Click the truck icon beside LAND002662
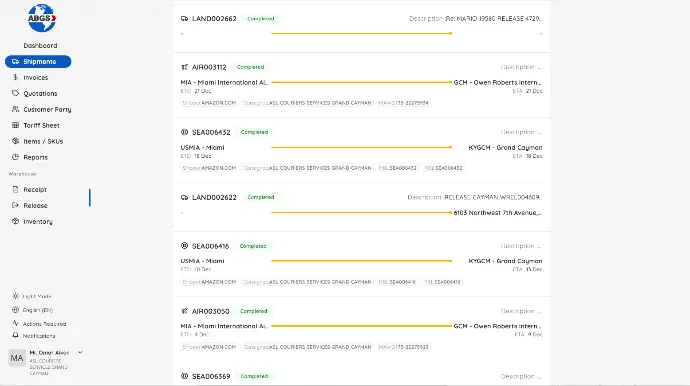 pyautogui.click(x=184, y=18)
